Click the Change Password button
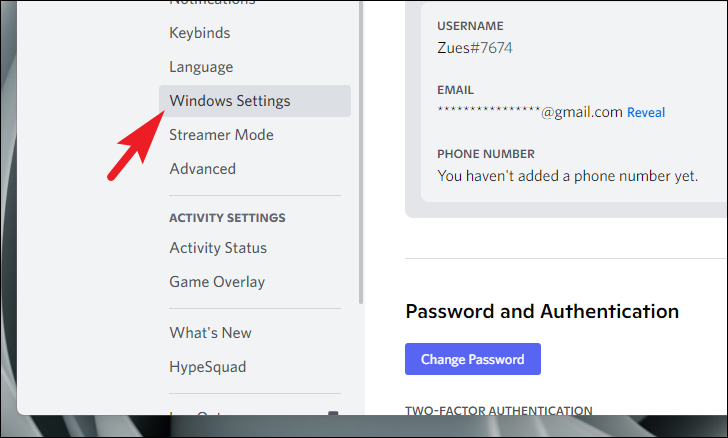 [473, 359]
